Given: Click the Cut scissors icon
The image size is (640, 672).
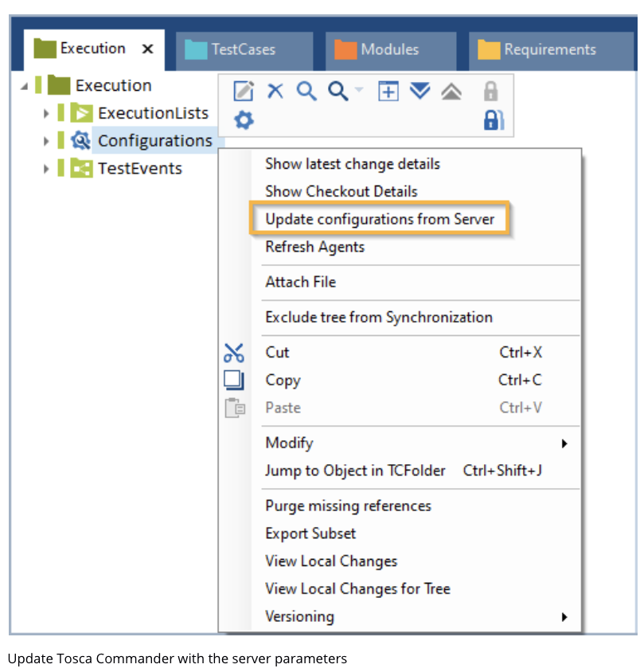Looking at the screenshot, I should [x=234, y=353].
